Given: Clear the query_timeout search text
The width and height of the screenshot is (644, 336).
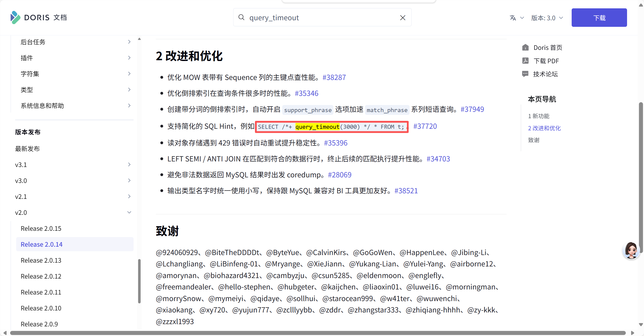Looking at the screenshot, I should [403, 17].
